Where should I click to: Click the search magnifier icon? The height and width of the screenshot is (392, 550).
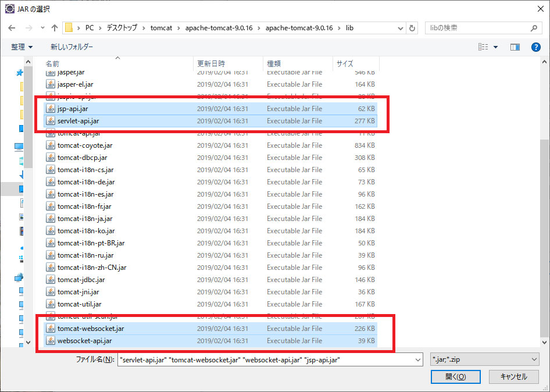pyautogui.click(x=534, y=28)
